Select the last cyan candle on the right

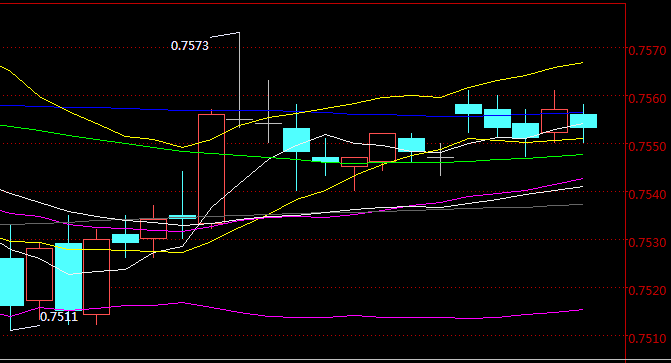tap(583, 121)
